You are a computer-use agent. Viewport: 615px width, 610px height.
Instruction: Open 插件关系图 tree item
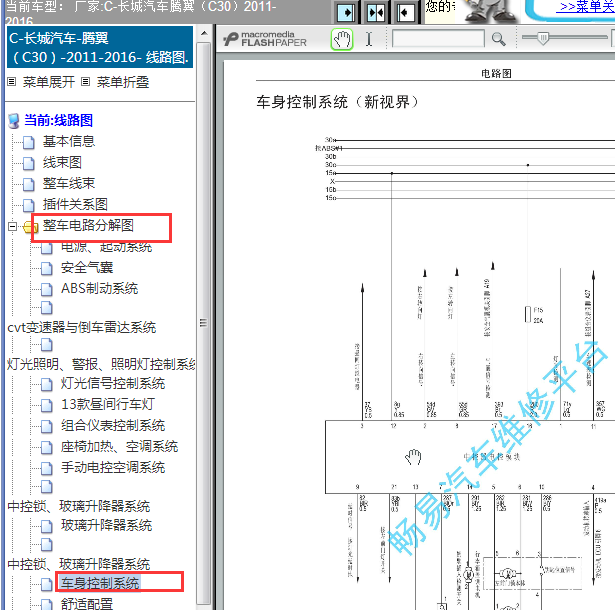pyautogui.click(x=75, y=204)
